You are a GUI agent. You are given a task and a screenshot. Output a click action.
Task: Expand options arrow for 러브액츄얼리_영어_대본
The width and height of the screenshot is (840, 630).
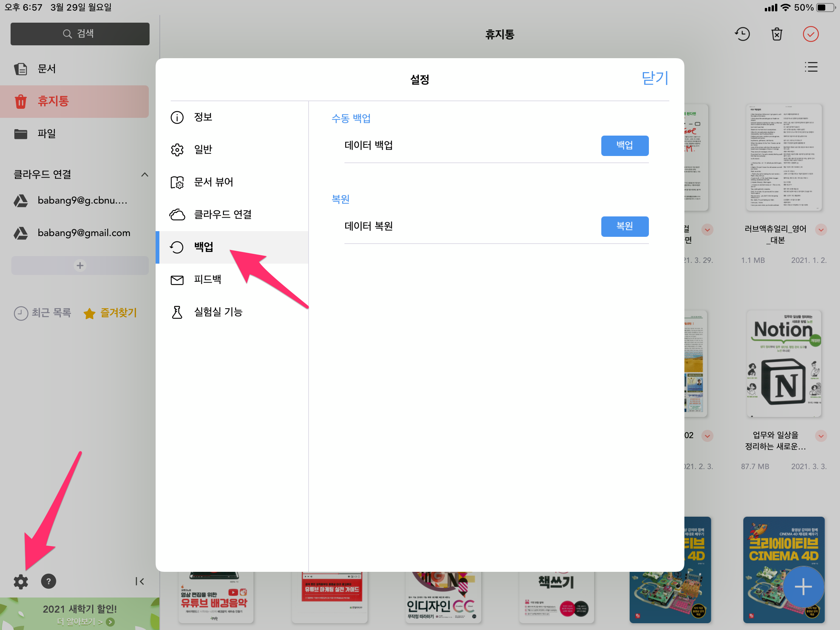pos(821,230)
